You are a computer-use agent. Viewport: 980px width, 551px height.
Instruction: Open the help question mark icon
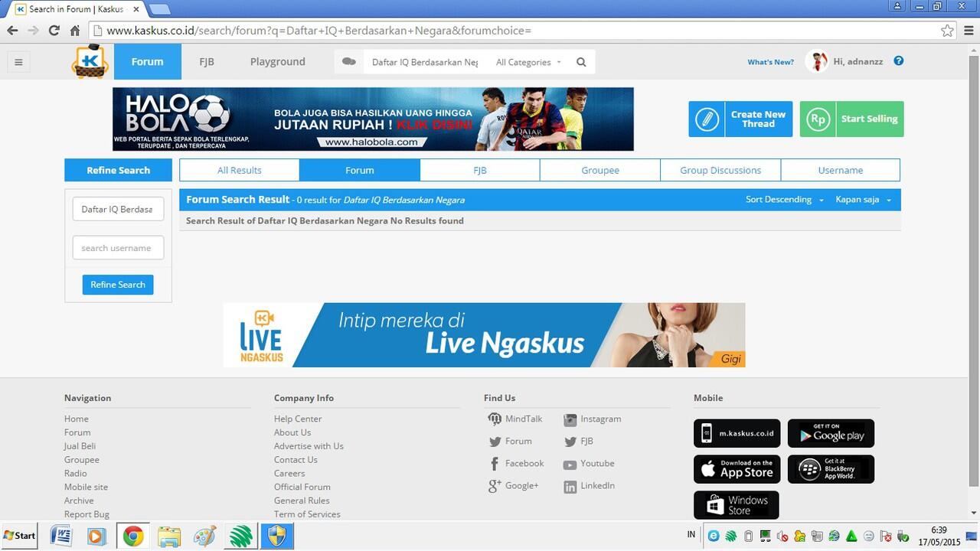coord(899,61)
